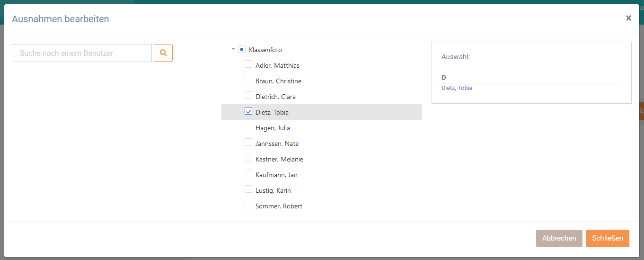Close the Ausnahmen bearbeiten dialog via X

click(628, 18)
